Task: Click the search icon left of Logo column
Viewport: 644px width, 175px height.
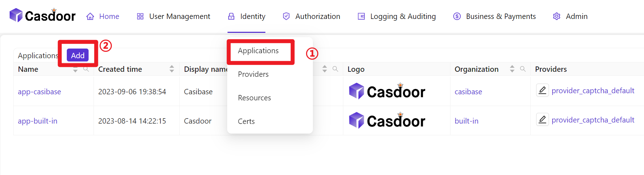Action: 335,69
